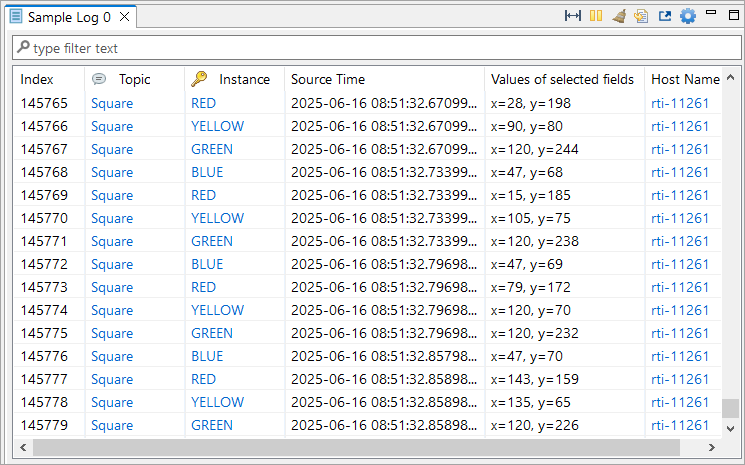Open YELLOW instance link in row 145766

click(217, 126)
